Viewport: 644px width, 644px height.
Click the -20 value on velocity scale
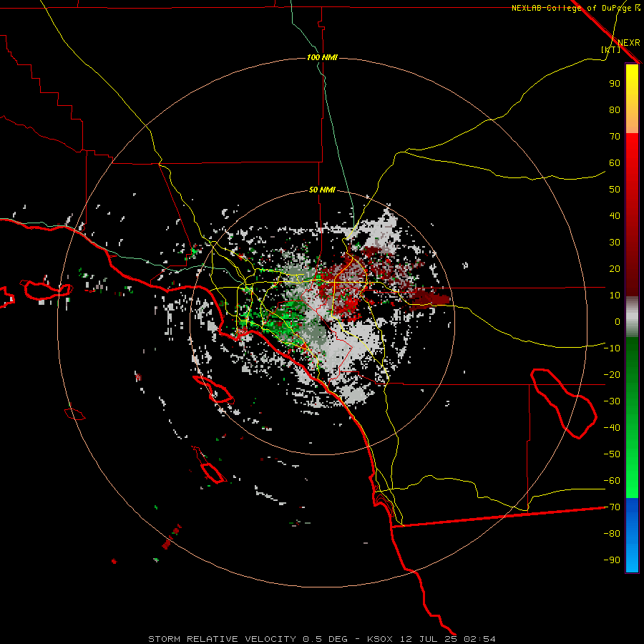pos(612,375)
